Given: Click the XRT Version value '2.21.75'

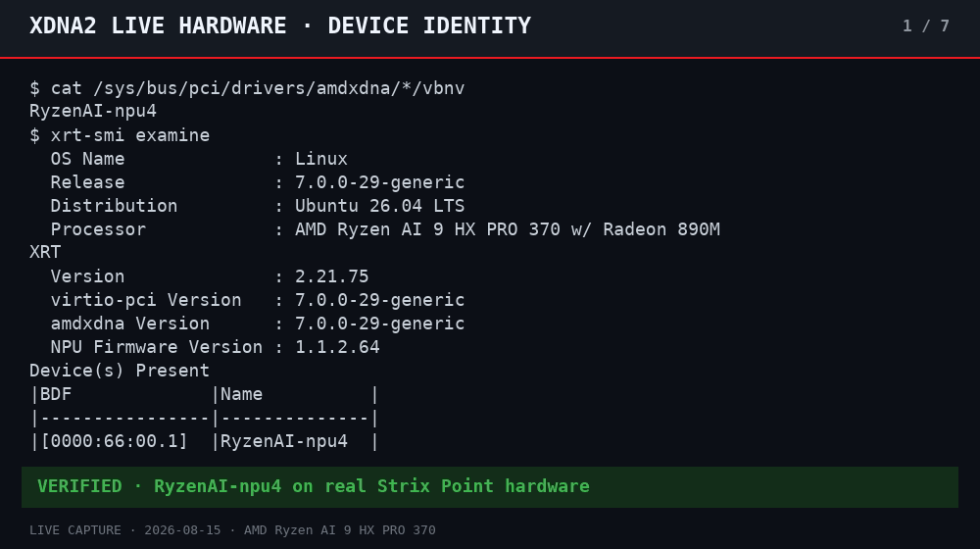Looking at the screenshot, I should 332,276.
